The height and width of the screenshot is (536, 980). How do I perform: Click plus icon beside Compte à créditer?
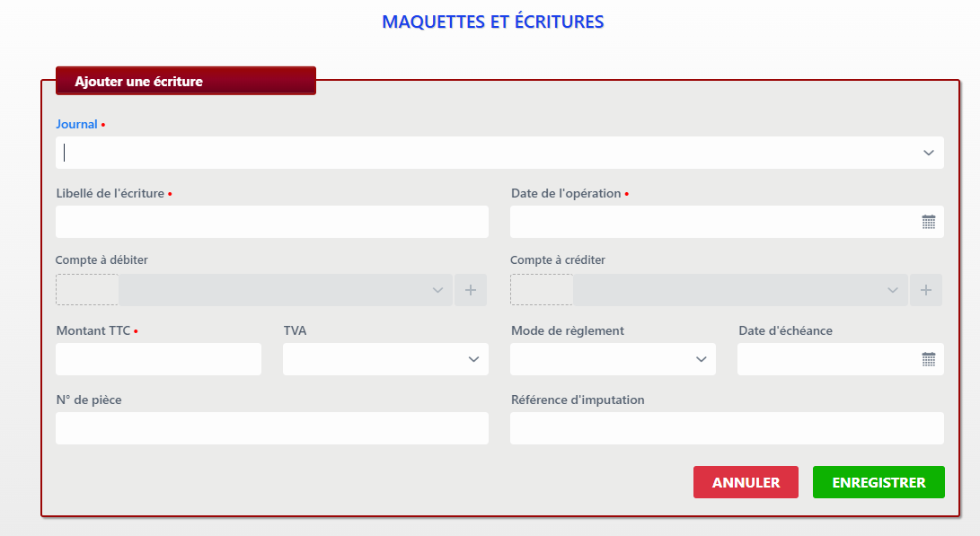(x=926, y=290)
